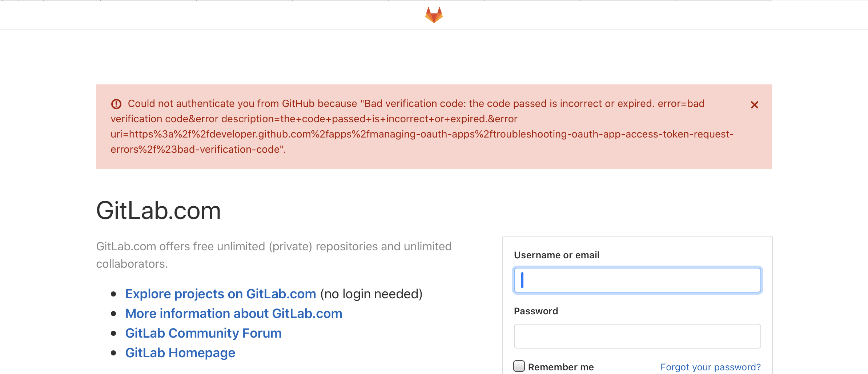Open the Forgot your password link
This screenshot has width=868, height=374.
711,367
